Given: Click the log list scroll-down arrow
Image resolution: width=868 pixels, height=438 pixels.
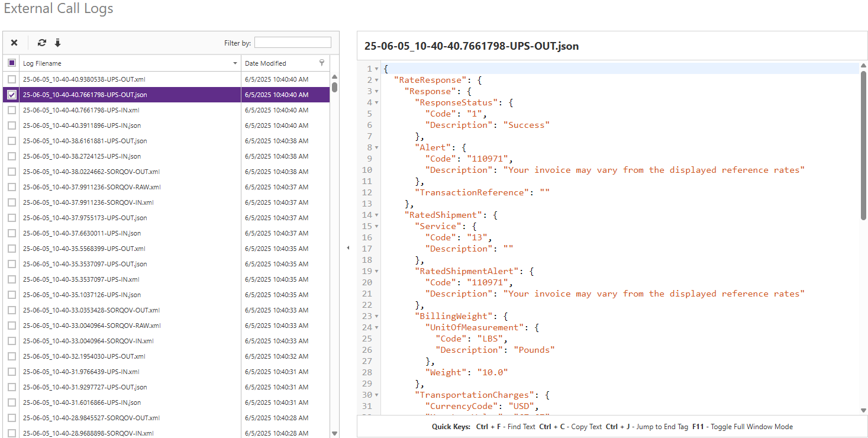Looking at the screenshot, I should (x=335, y=433).
